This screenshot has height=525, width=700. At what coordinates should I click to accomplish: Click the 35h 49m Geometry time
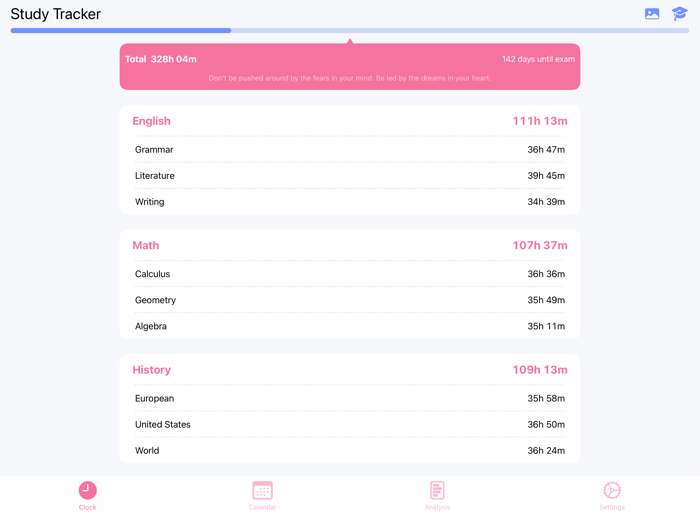546,300
